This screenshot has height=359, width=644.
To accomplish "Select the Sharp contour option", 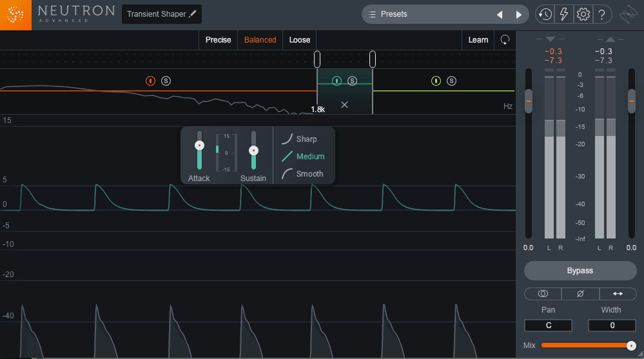I will point(299,139).
